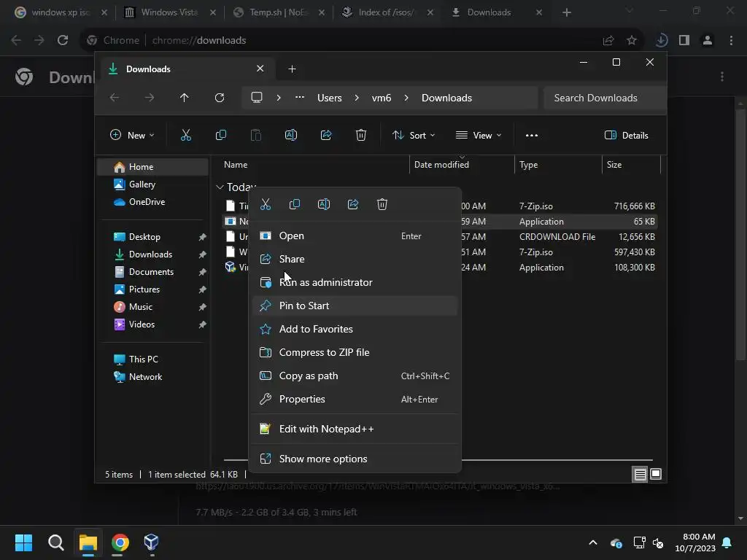Image resolution: width=747 pixels, height=560 pixels.
Task: Select Share in context menu list
Action: [x=355, y=259]
